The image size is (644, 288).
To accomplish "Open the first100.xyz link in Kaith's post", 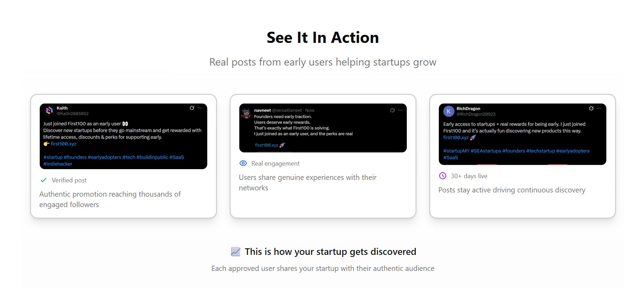I will point(63,144).
